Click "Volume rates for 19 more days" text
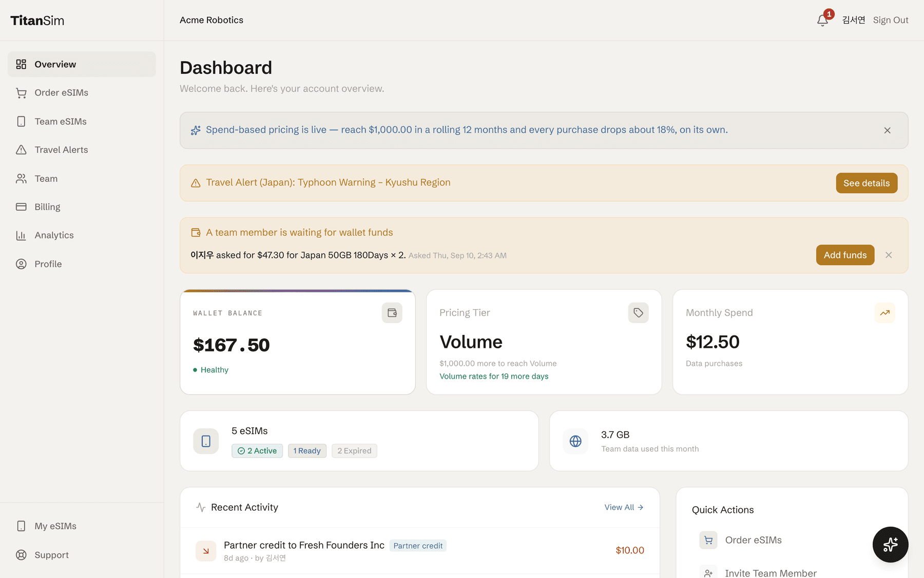This screenshot has height=578, width=924. [x=494, y=376]
